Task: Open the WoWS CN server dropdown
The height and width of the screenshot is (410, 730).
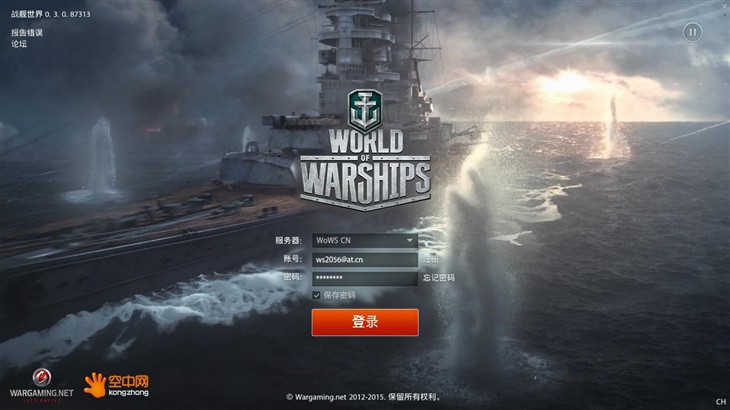Action: coord(365,241)
